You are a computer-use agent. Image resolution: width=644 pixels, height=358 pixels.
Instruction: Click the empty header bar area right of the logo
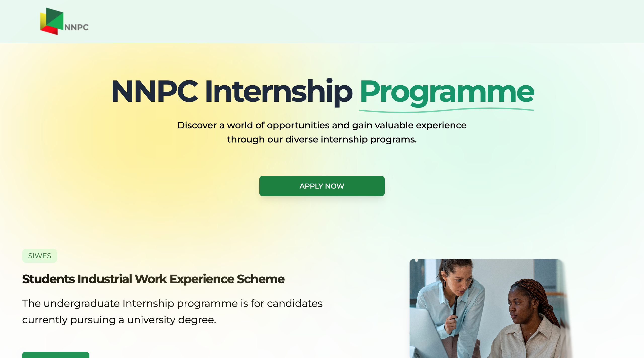tap(352, 22)
